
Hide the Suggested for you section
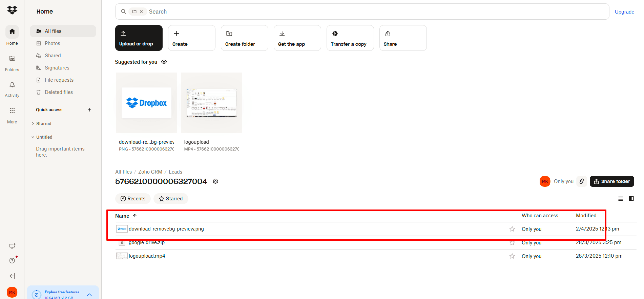click(x=164, y=62)
